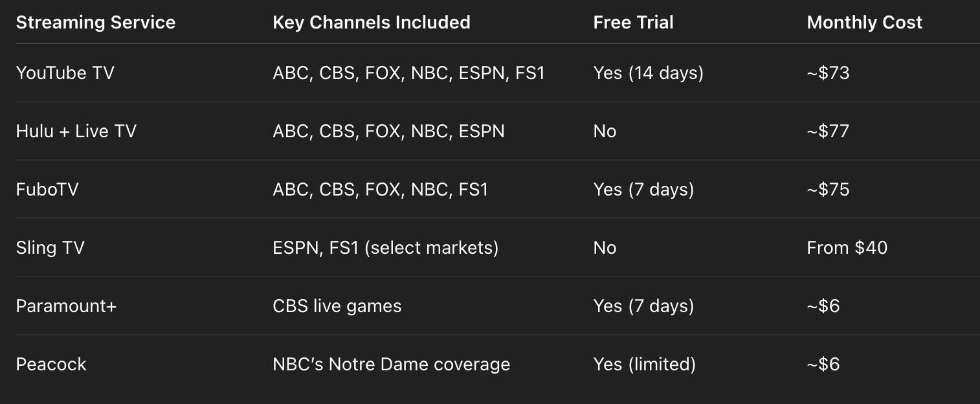Click NBC's Notre Dame coverage cell
Screen dimensions: 980x404
coord(391,365)
